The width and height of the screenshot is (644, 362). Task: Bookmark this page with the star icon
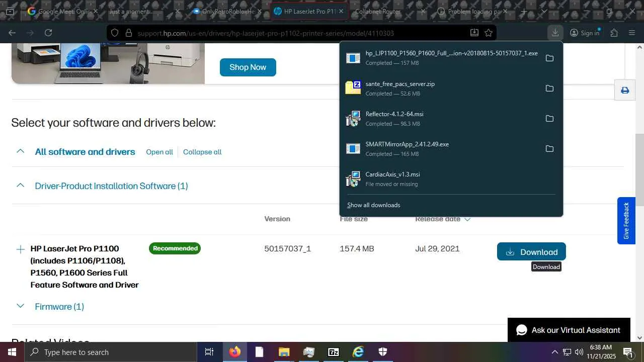(x=488, y=33)
